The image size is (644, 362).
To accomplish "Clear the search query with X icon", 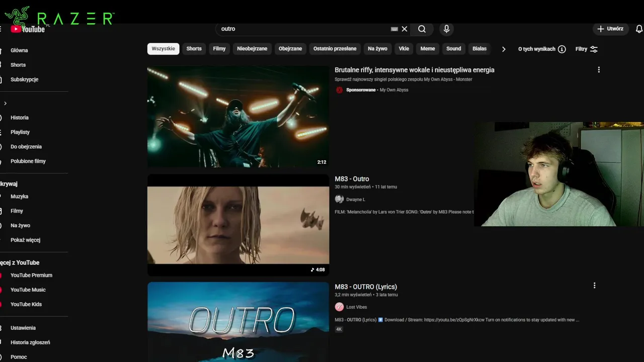I will pyautogui.click(x=405, y=29).
